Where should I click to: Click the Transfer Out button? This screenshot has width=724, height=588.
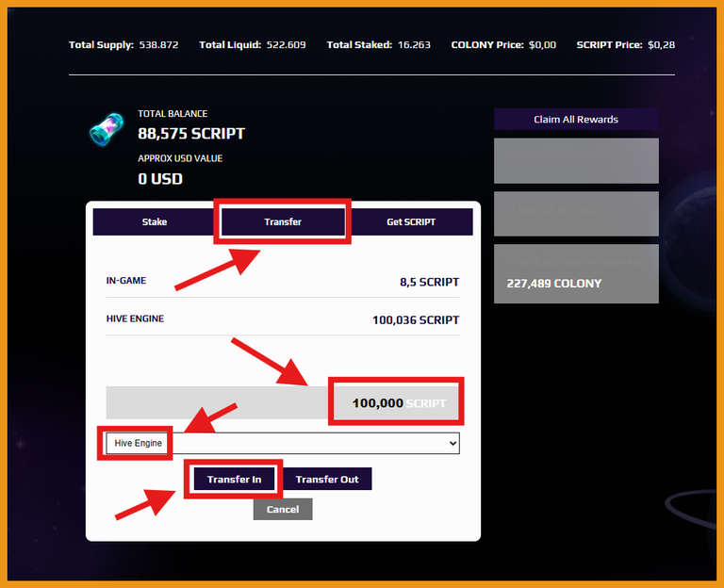click(x=327, y=479)
